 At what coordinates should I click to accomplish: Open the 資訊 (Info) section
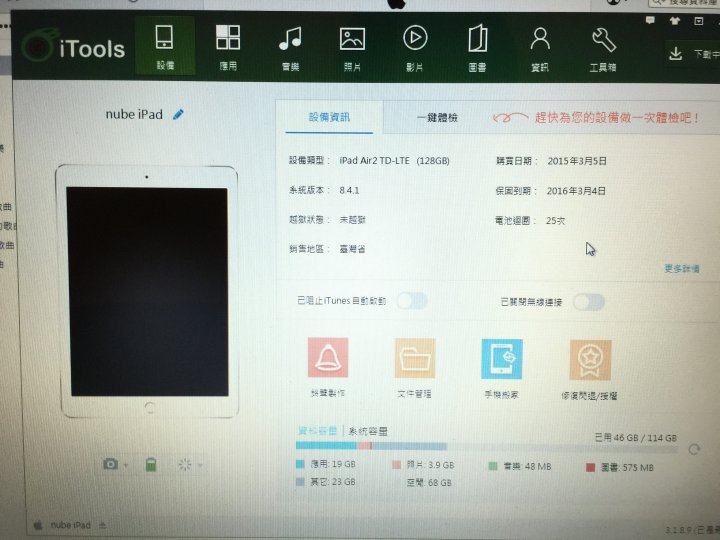[540, 49]
